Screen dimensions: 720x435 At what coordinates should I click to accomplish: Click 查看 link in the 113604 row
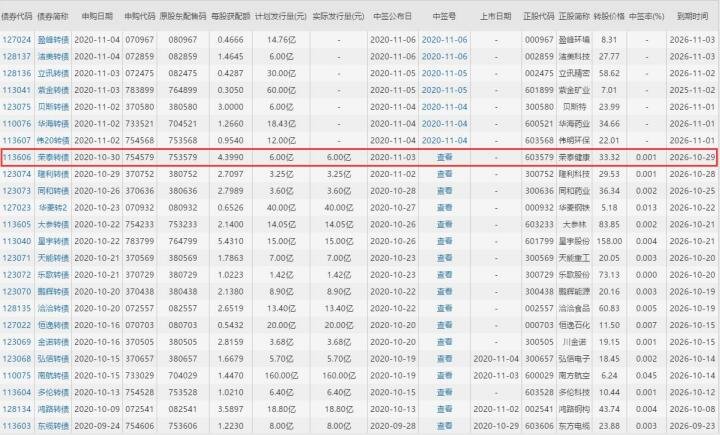tap(444, 392)
